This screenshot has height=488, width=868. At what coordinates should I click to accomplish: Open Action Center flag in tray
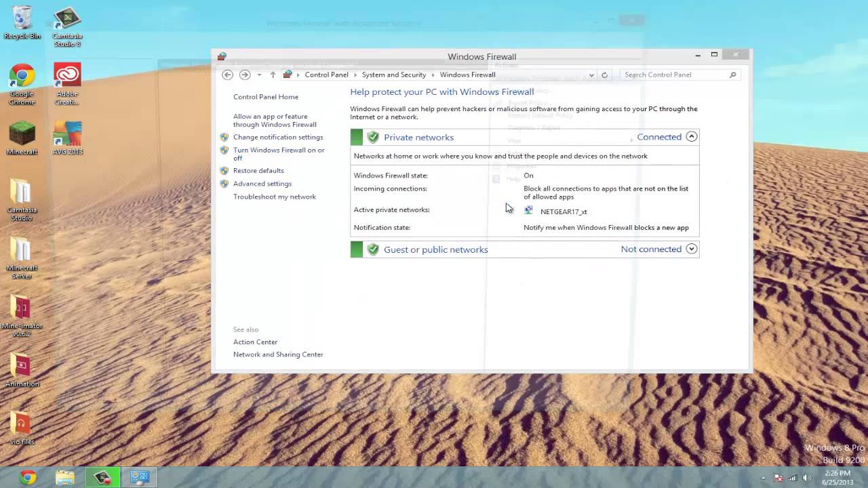pyautogui.click(x=778, y=478)
